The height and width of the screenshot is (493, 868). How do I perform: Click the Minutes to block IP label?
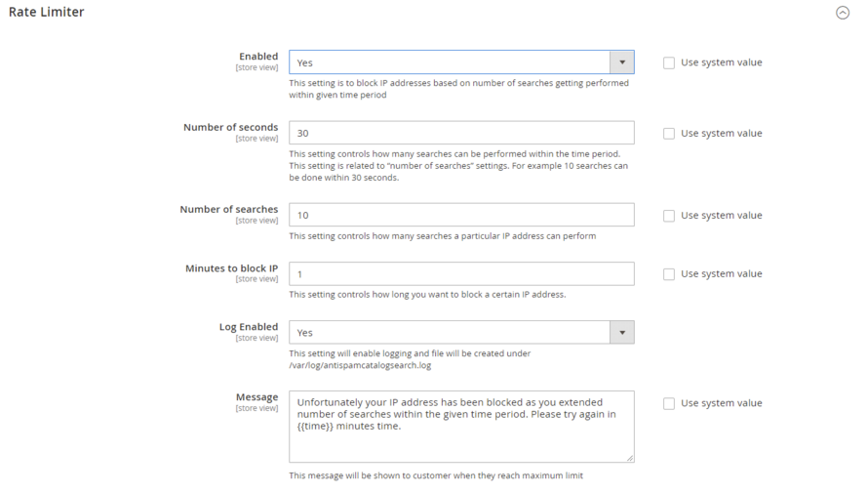coord(231,267)
